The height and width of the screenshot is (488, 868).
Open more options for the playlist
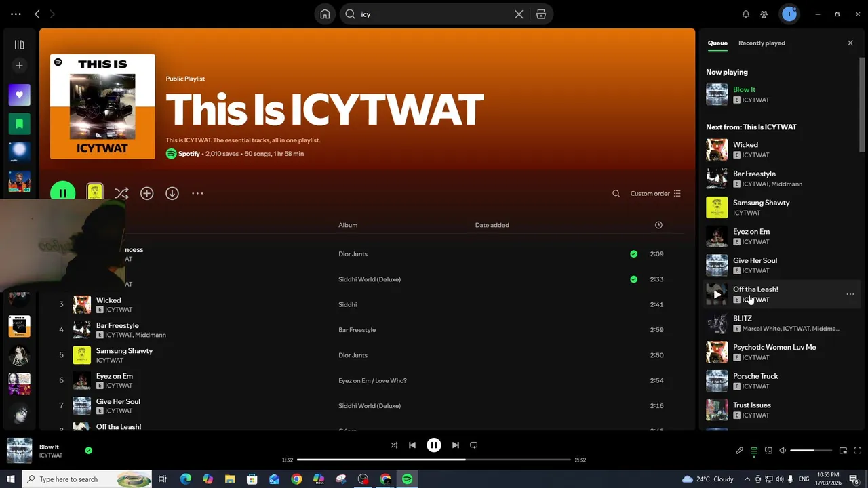pyautogui.click(x=197, y=194)
